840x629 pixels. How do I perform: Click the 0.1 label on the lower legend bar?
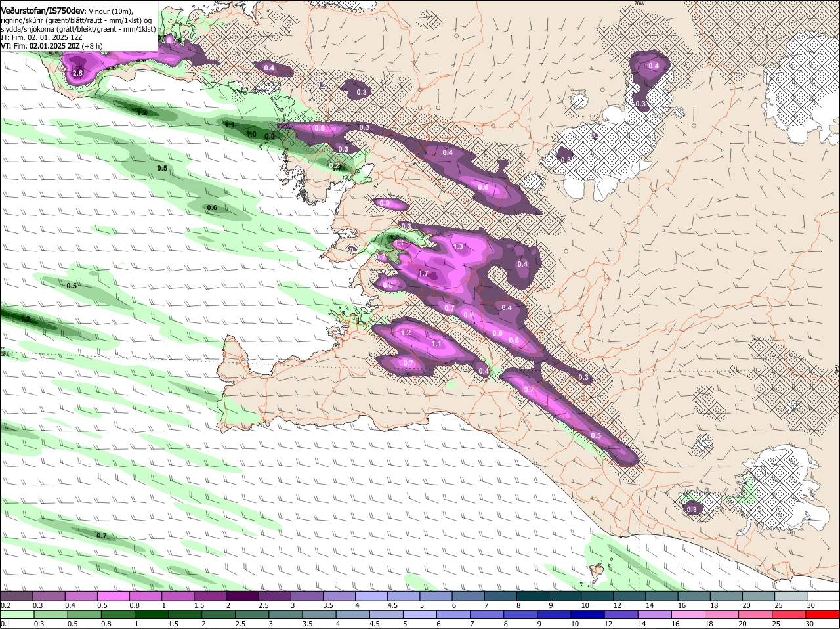(x=5, y=624)
